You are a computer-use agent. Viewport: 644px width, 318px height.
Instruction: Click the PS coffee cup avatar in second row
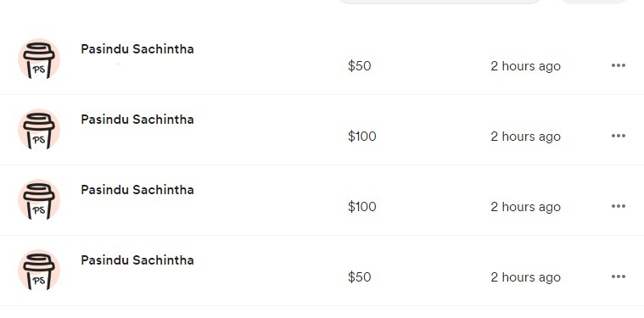(39, 129)
